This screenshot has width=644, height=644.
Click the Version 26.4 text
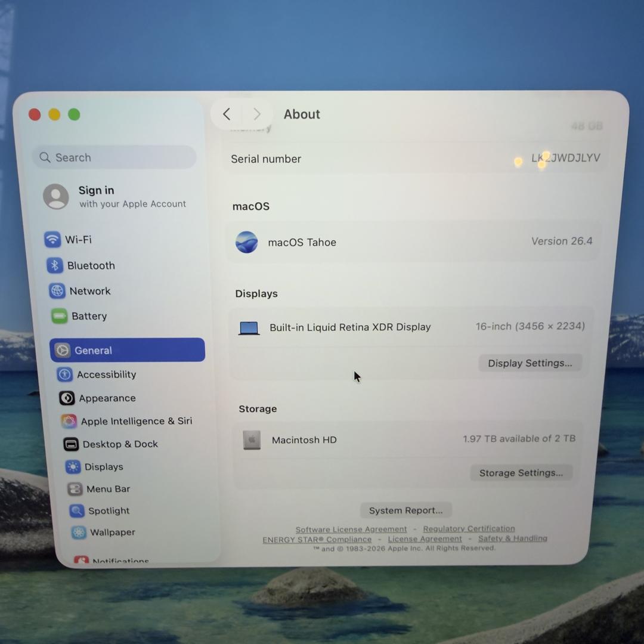(x=562, y=241)
